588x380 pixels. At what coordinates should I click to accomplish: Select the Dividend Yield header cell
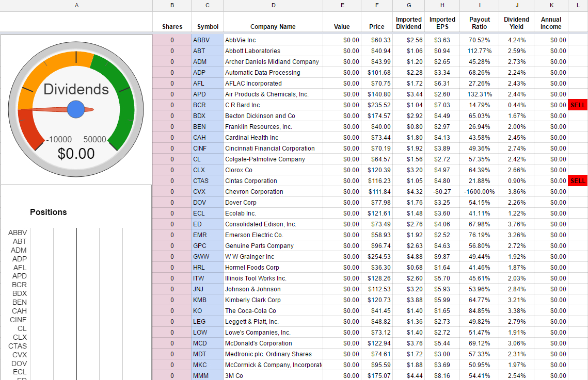[x=516, y=23]
